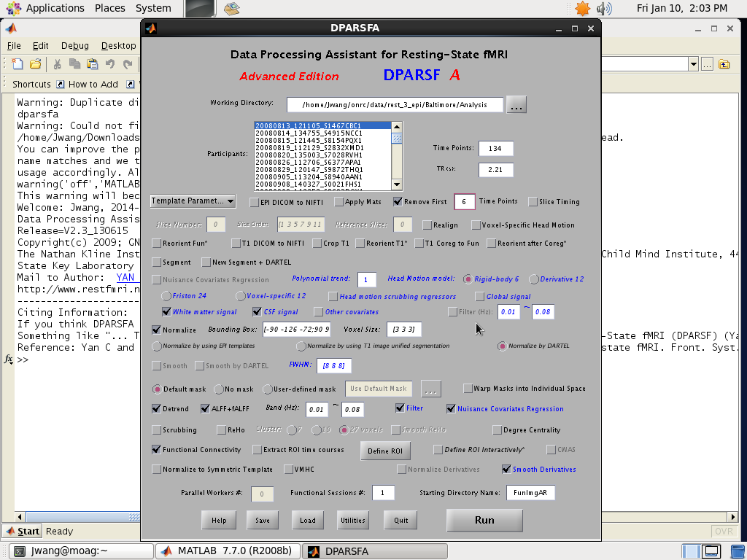Enable the Slice Timing checkbox

tap(533, 202)
